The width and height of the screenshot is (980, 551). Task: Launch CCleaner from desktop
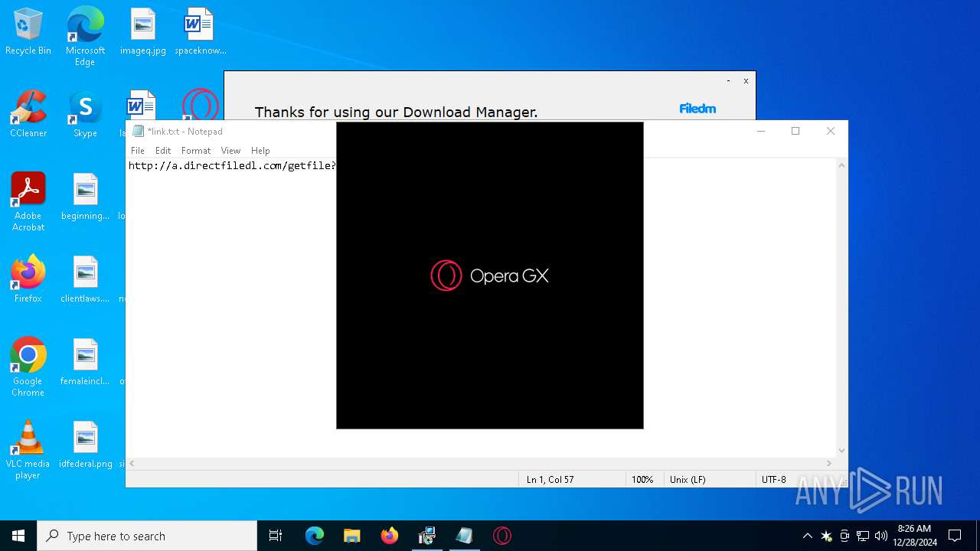pyautogui.click(x=28, y=115)
